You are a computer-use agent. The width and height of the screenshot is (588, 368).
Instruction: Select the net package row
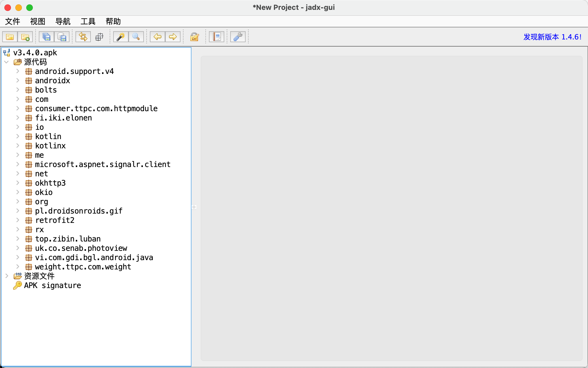42,174
